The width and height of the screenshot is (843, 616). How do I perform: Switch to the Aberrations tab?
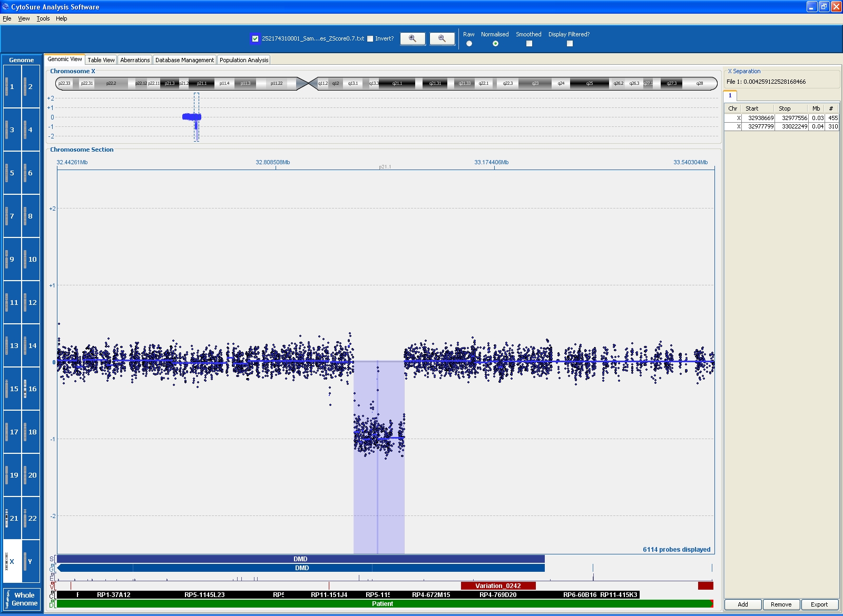tap(135, 60)
